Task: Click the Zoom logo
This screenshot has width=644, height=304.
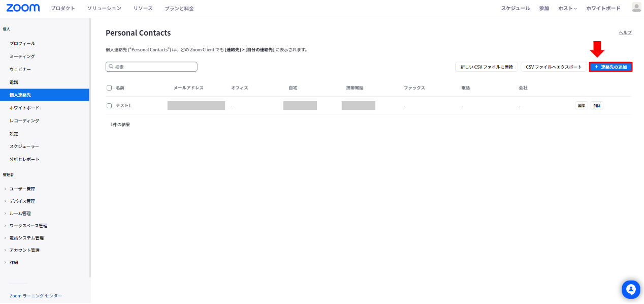Action: [x=23, y=8]
